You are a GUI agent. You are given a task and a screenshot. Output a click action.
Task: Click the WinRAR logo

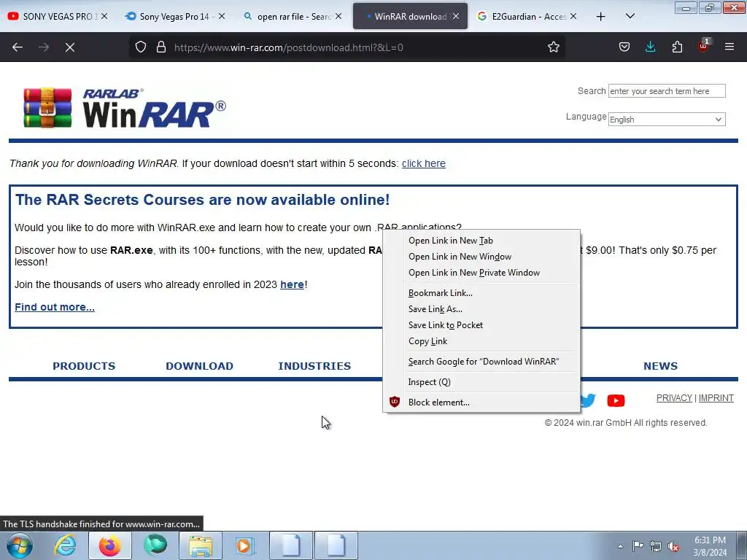[x=125, y=108]
